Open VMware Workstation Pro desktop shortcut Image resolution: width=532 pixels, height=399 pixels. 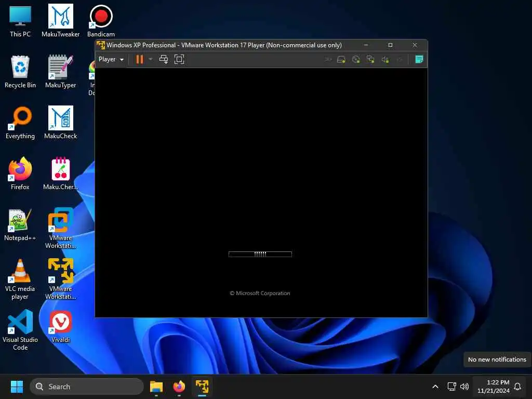coord(60,229)
